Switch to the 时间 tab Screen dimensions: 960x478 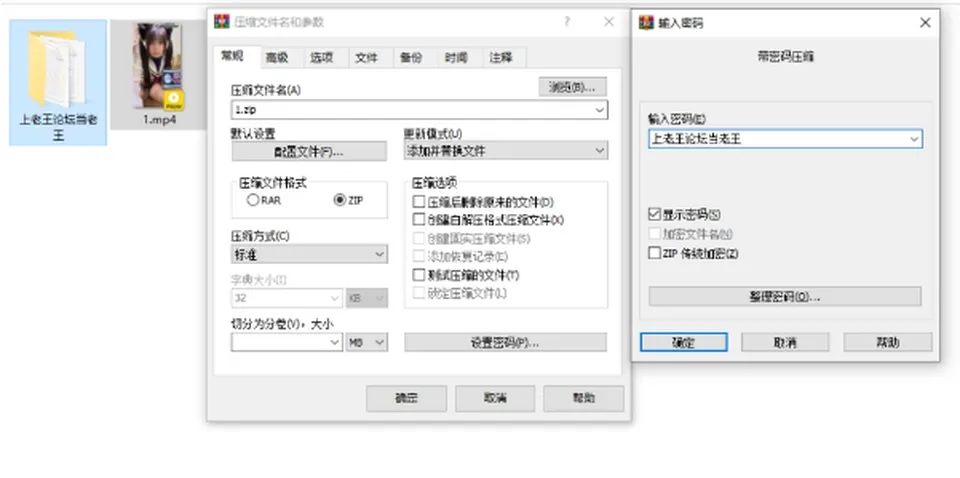click(x=456, y=58)
